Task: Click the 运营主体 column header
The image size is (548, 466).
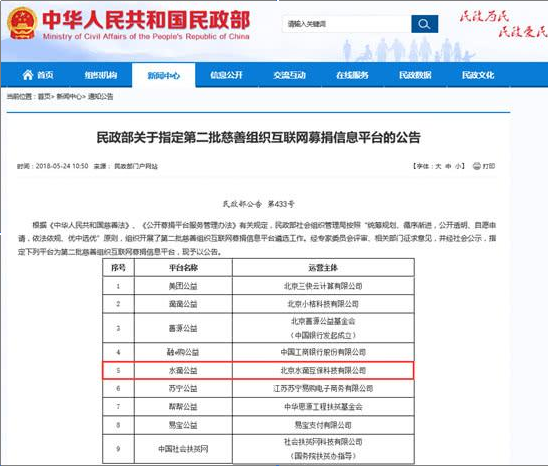Action: coord(323,268)
